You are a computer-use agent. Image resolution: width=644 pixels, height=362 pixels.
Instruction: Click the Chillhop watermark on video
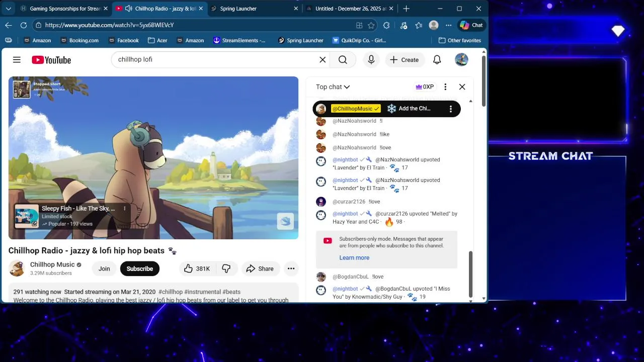click(x=285, y=221)
